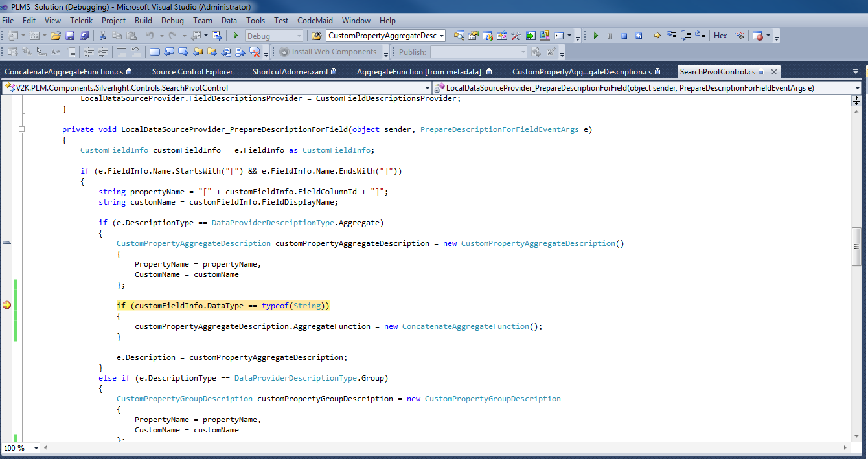Open the Debug solution configuration dropdown
Screen dimensions: 868x459
(299, 36)
